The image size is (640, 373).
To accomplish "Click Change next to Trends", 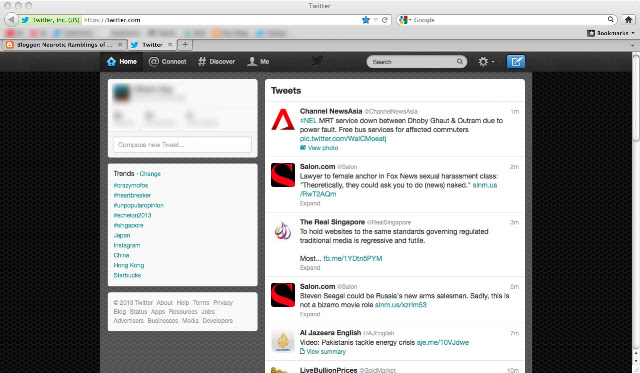I will [x=150, y=174].
